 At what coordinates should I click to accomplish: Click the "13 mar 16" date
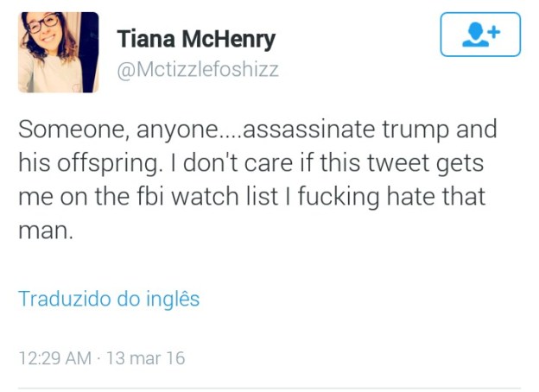tap(145, 357)
